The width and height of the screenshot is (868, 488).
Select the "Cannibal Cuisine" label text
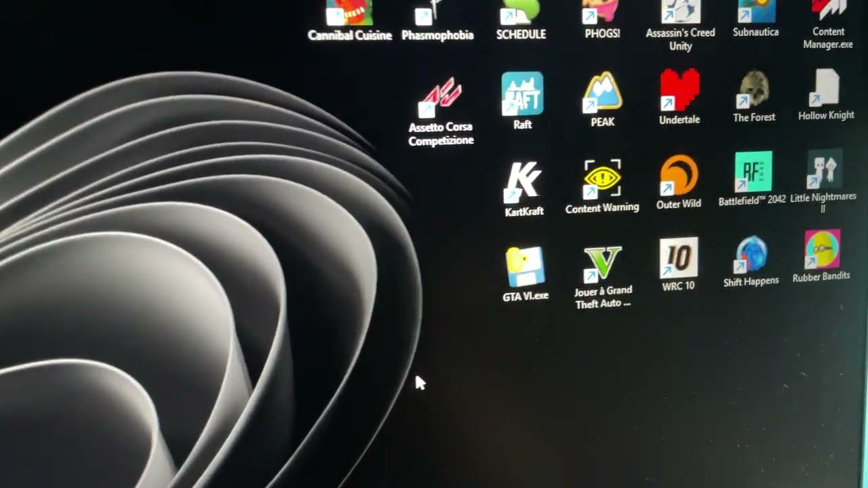coord(350,35)
